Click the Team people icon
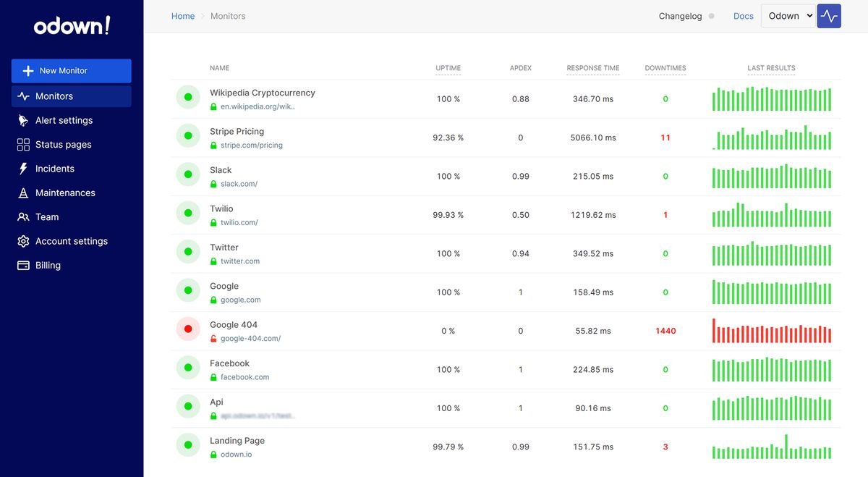This screenshot has width=868, height=477. pos(23,217)
